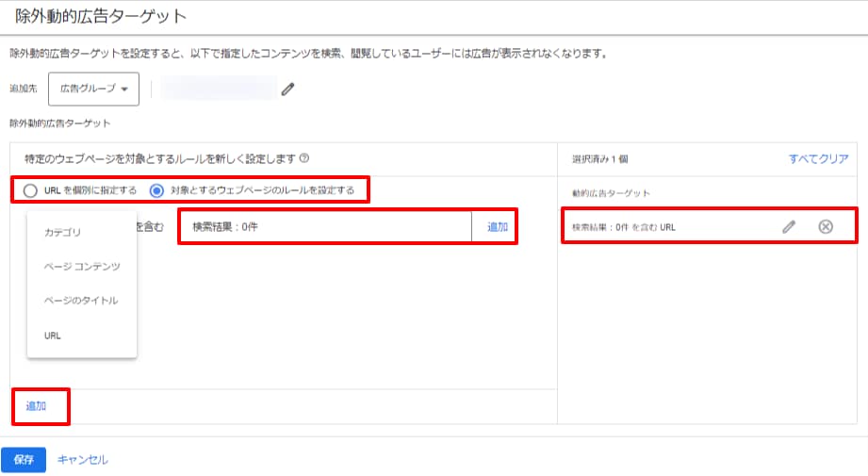Choose URL from the rule type menu
This screenshot has height=476, width=868.
(53, 335)
